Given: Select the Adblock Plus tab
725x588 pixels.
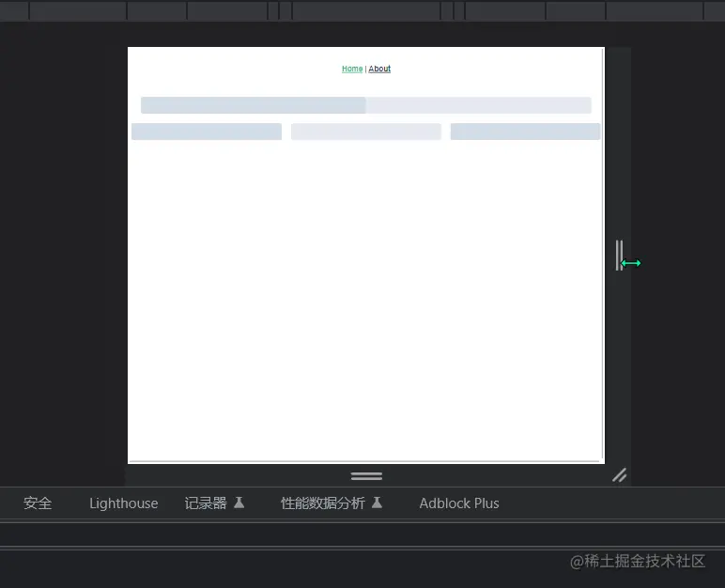Looking at the screenshot, I should (x=459, y=503).
